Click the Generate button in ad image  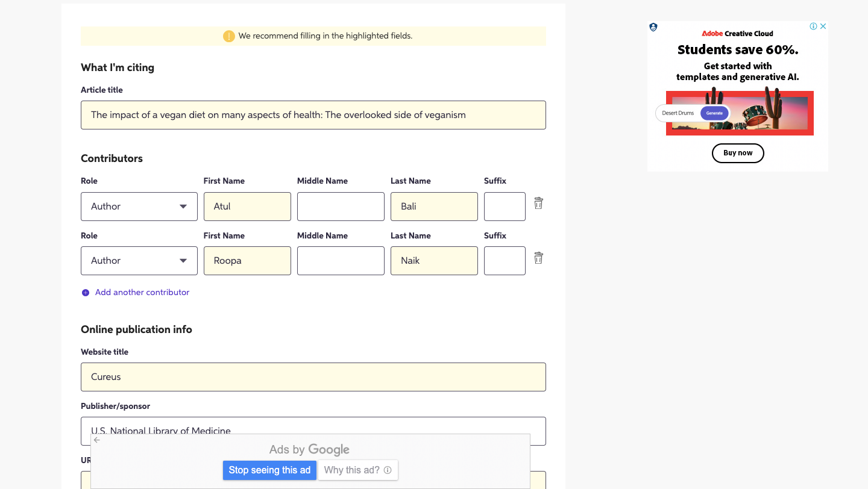(714, 113)
